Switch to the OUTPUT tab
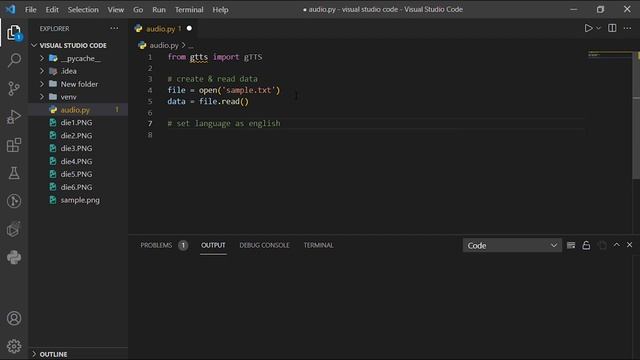 [213, 245]
